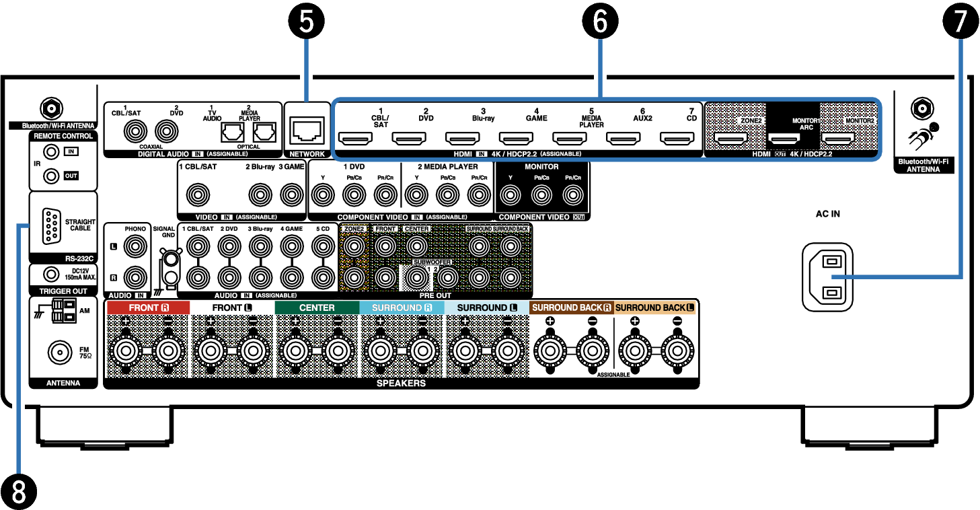Image resolution: width=980 pixels, height=510 pixels.
Task: Click the REMOTE CONTROL IR IN jack
Action: 50,152
